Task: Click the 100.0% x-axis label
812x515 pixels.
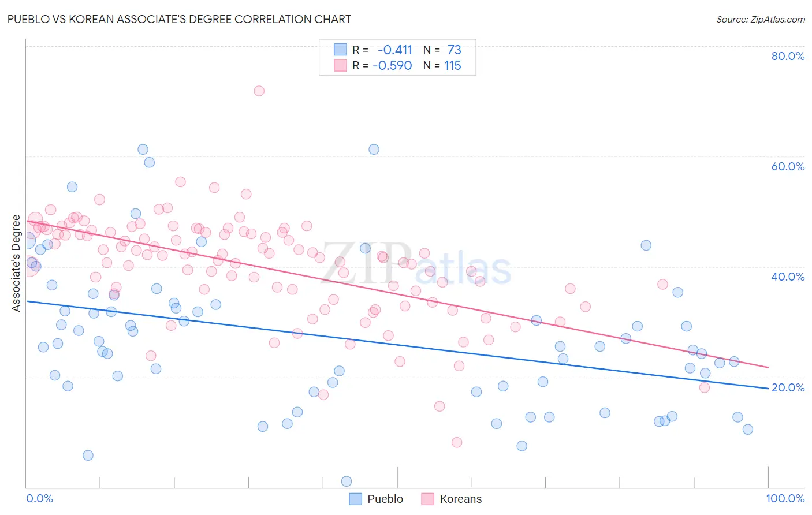Action: 785,498
